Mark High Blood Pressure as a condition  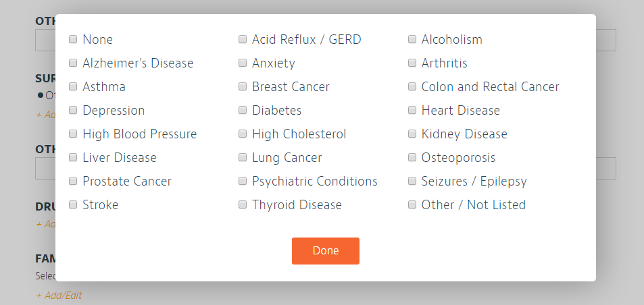[73, 134]
